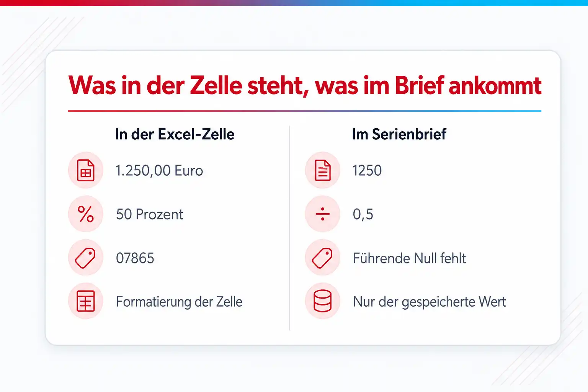Click the text '50 Prozent'

point(150,214)
